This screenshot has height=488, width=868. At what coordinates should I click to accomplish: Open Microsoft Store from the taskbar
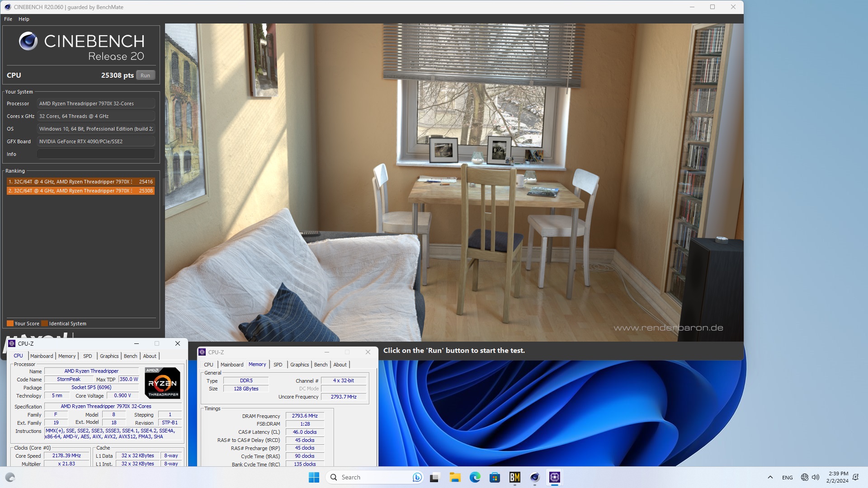point(495,477)
